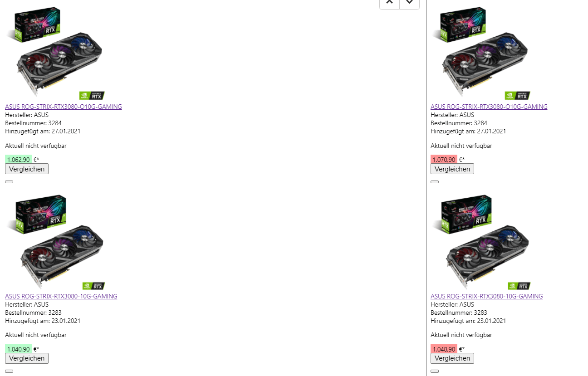The image size is (588, 376).
Task: Click the up chevron button at top
Action: 389,3
